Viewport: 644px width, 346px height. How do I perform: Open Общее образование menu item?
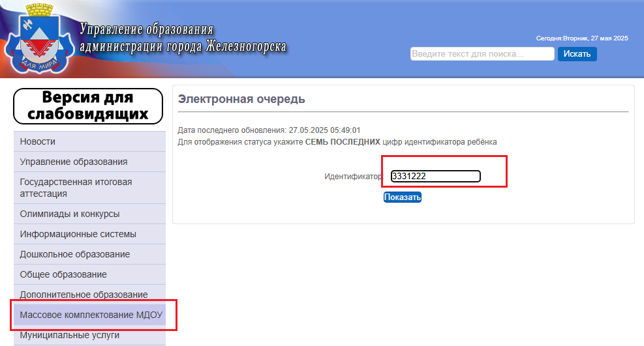[89, 274]
